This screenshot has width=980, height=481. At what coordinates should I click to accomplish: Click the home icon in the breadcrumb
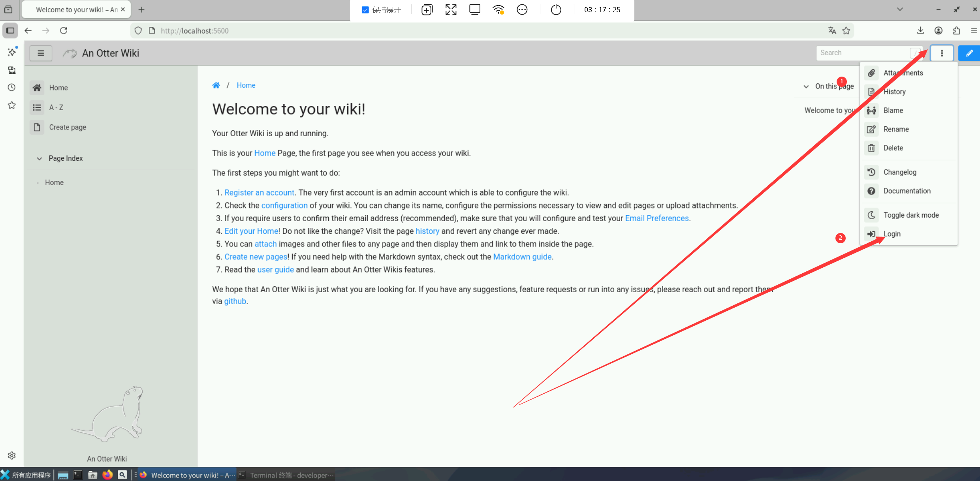[216, 85]
